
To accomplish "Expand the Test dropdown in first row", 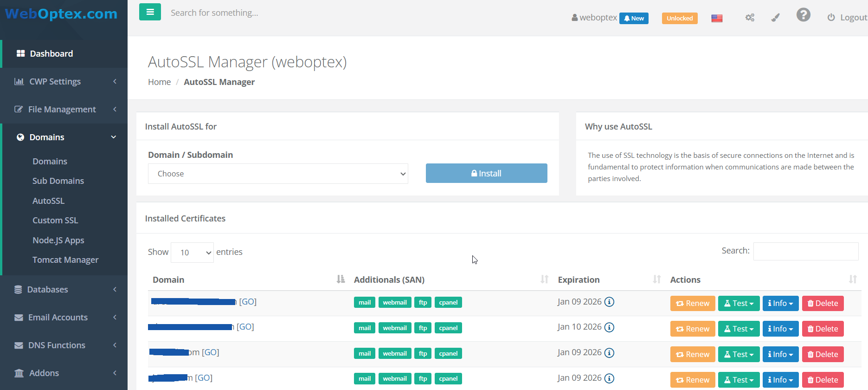I will click(x=739, y=303).
